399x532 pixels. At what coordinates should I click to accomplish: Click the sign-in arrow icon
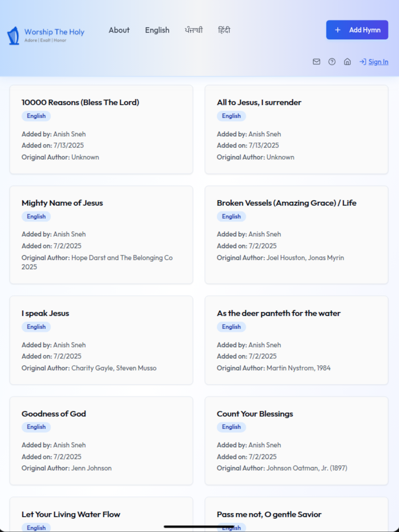coord(362,62)
